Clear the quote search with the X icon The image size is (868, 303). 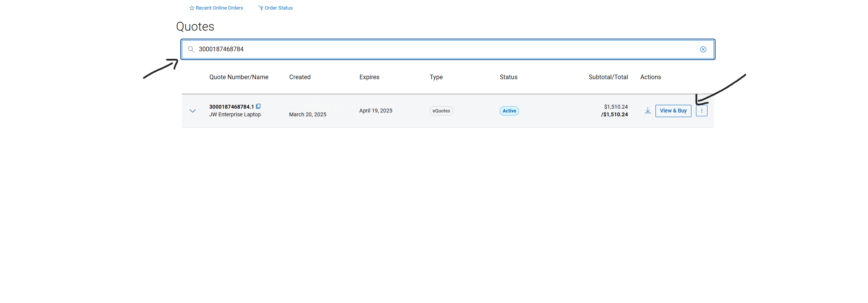[x=703, y=49]
